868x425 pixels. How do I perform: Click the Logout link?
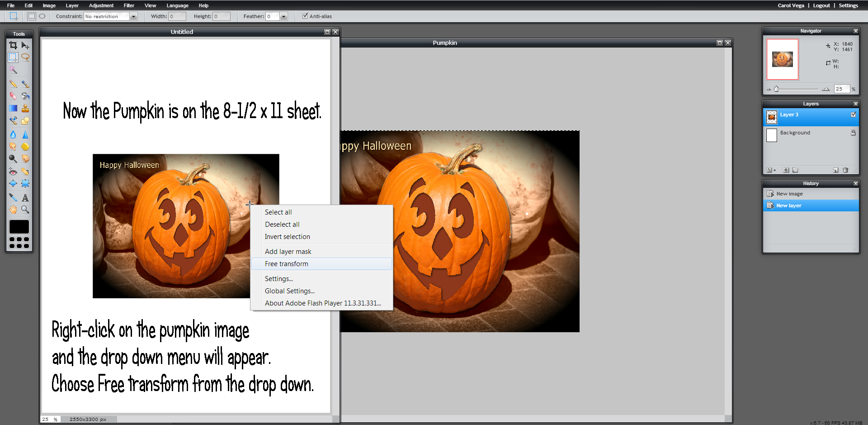click(821, 5)
